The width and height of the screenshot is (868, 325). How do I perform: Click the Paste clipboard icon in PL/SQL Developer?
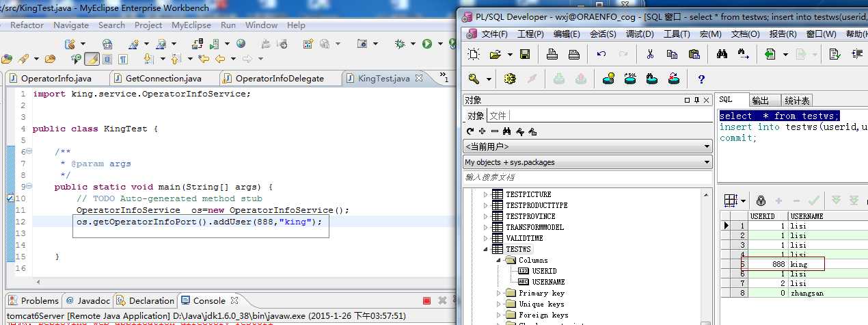[694, 55]
